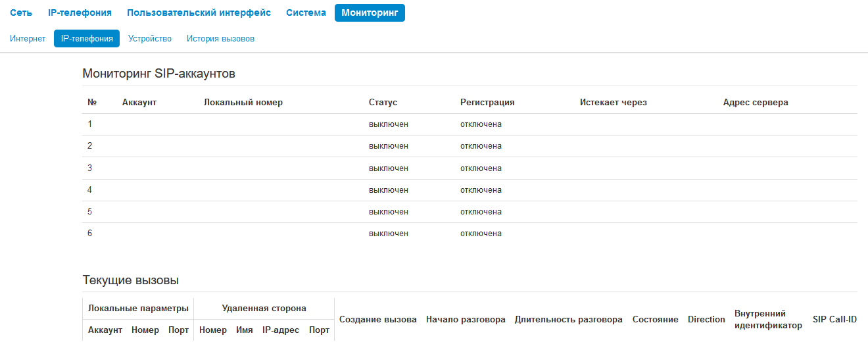This screenshot has width=868, height=350.
Task: Switch to IP-телефония top menu tab
Action: pyautogui.click(x=80, y=12)
